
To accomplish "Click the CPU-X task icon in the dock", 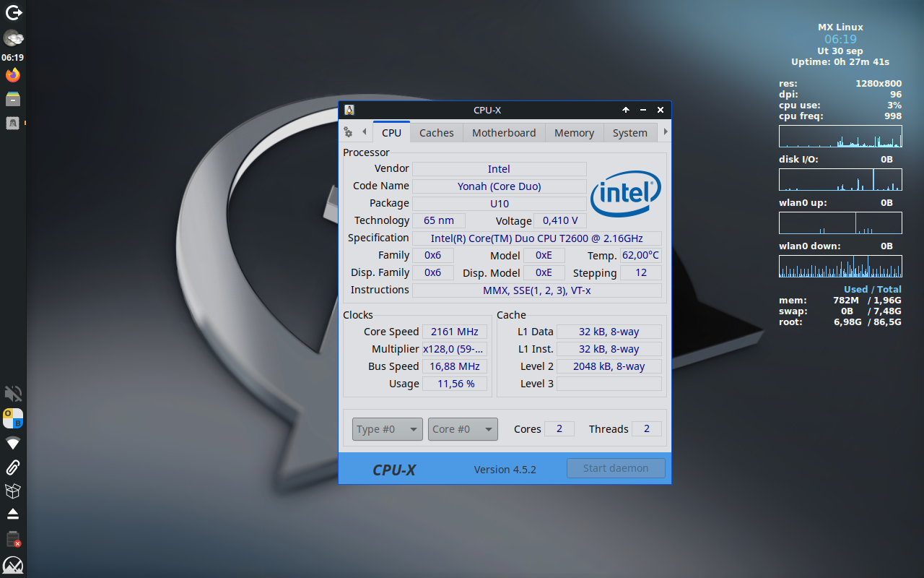I will tap(13, 123).
